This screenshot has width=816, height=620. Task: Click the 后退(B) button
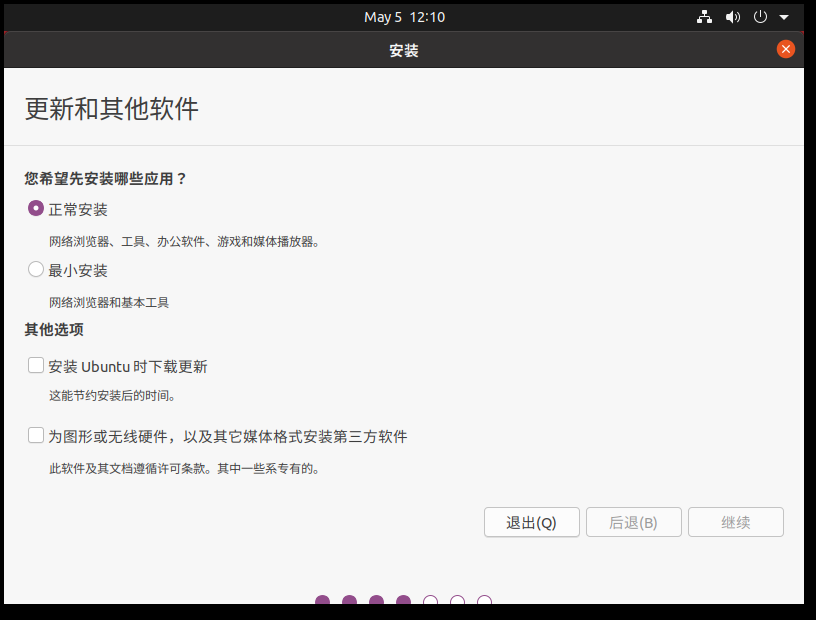pyautogui.click(x=633, y=522)
